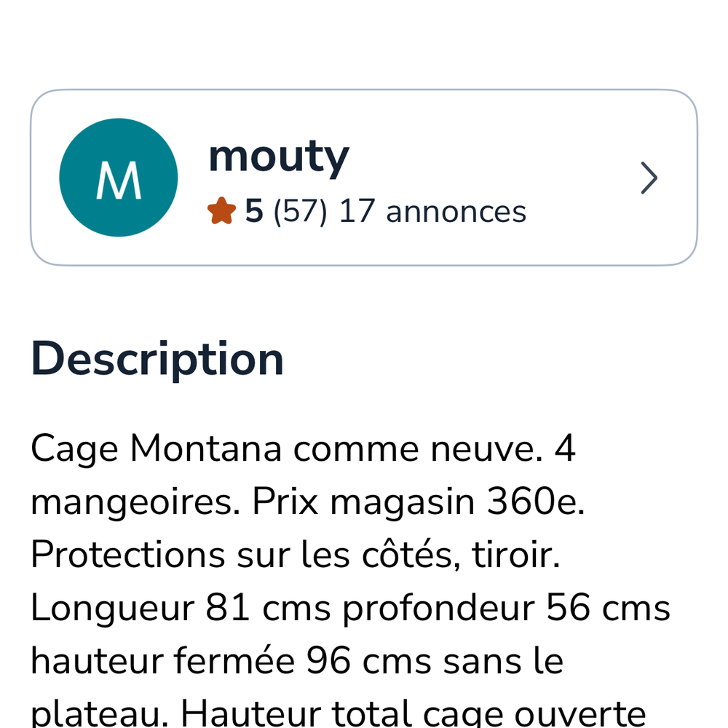
Task: Click the teal "M" avatar circle
Action: pos(119,178)
